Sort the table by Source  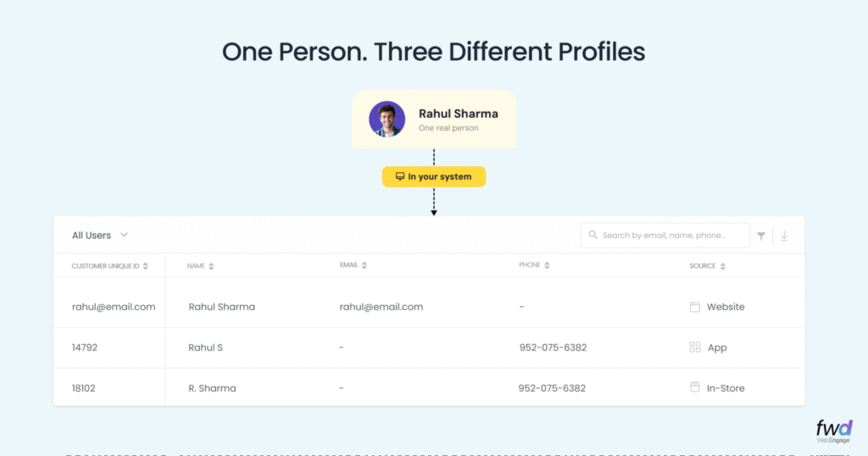pyautogui.click(x=723, y=266)
